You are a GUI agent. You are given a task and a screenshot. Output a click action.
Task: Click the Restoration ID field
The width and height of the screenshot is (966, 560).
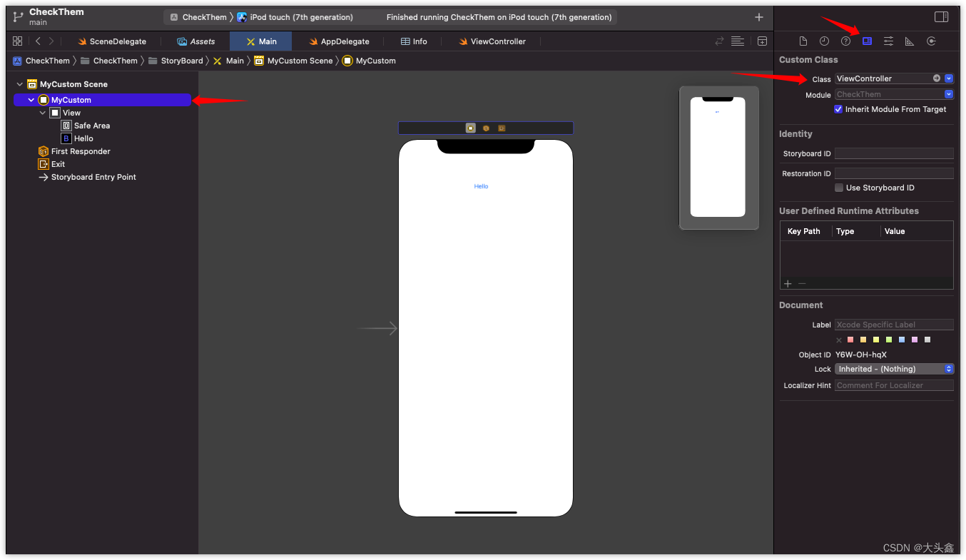click(894, 173)
